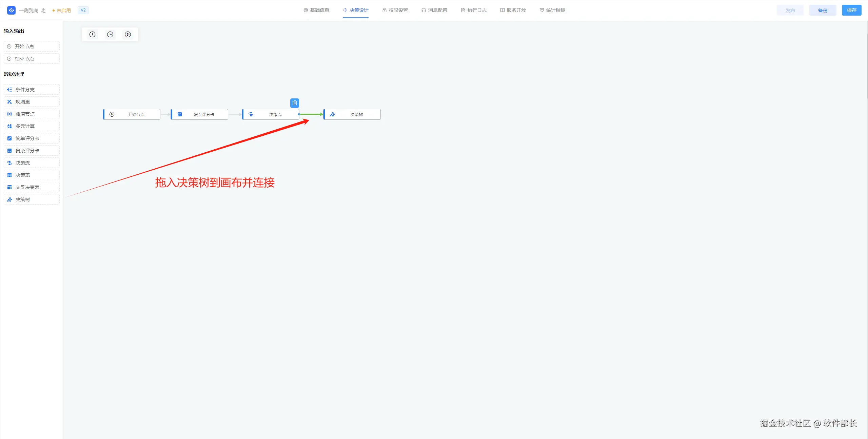The height and width of the screenshot is (439, 868).
Task: Select the 决策树 node on the canvas
Action: point(352,114)
